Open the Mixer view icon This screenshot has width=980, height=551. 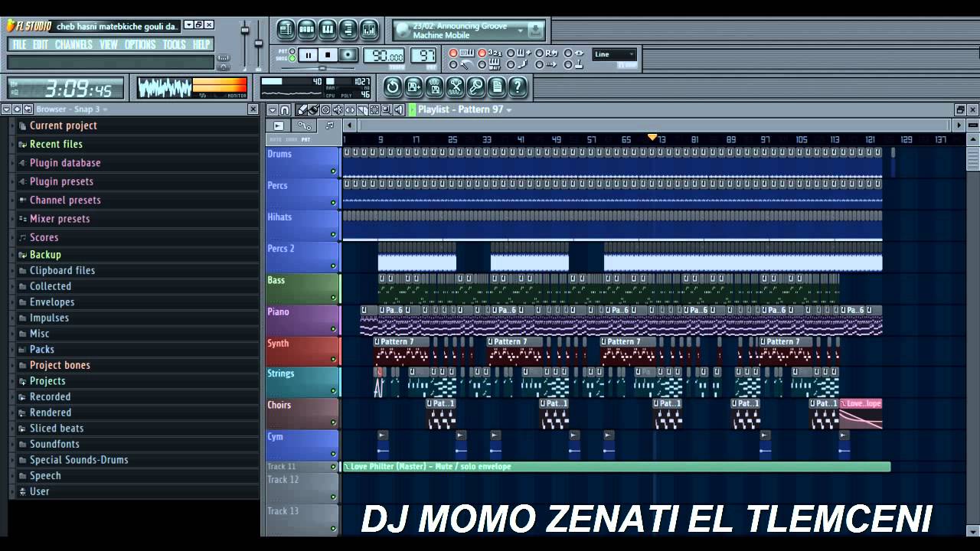click(x=369, y=30)
